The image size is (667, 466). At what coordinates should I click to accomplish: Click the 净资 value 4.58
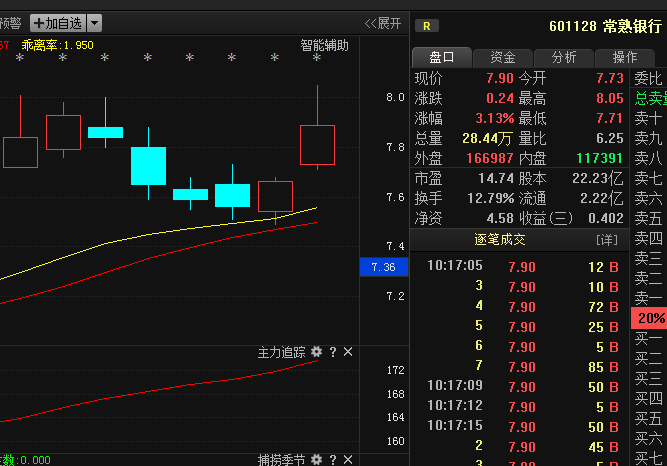[x=500, y=218]
